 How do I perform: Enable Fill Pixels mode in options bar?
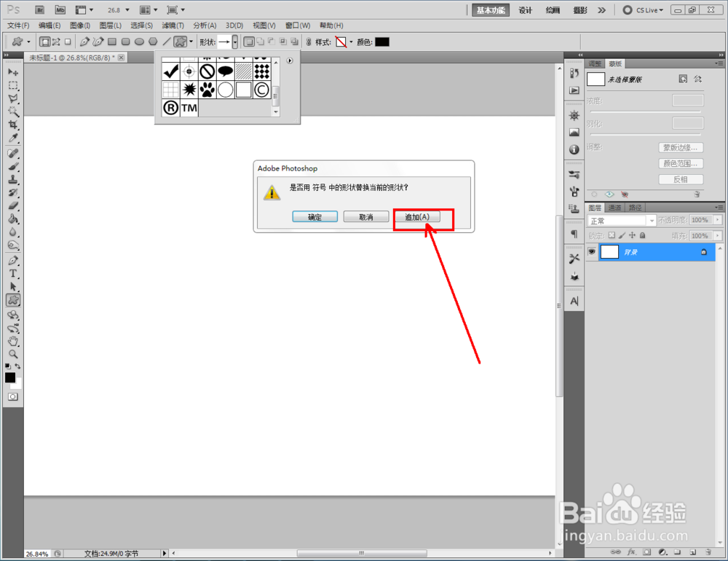tap(68, 42)
